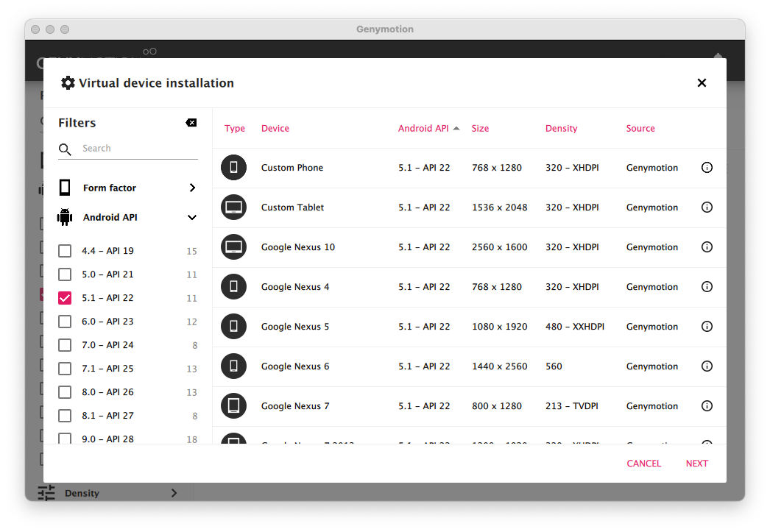This screenshot has width=770, height=532.
Task: Select the Google Nexus 10 device name
Action: (298, 247)
